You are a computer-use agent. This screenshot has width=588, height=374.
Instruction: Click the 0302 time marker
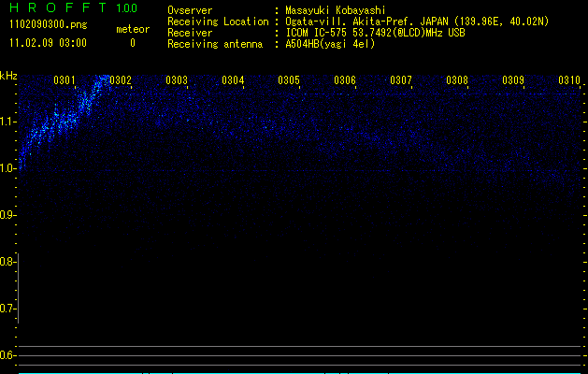point(121,80)
